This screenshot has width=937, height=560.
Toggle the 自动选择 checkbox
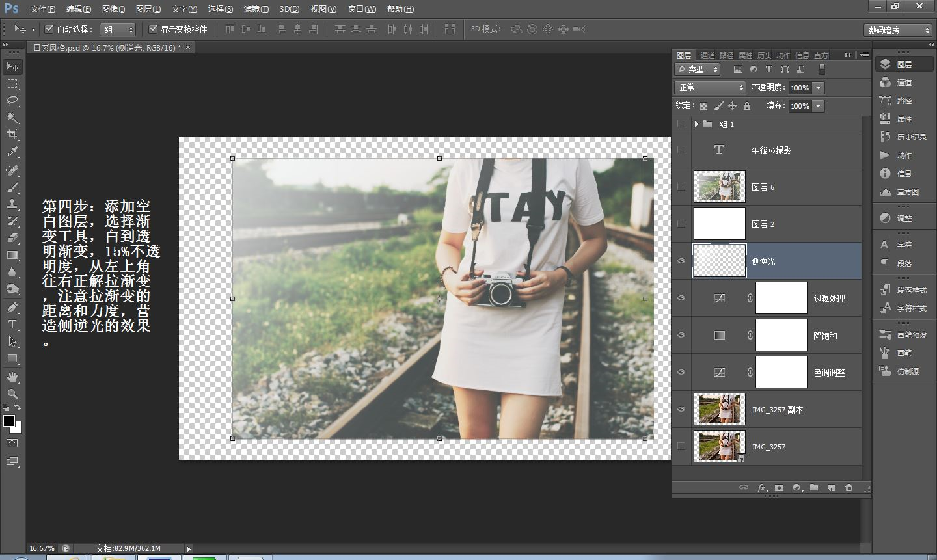pos(49,29)
